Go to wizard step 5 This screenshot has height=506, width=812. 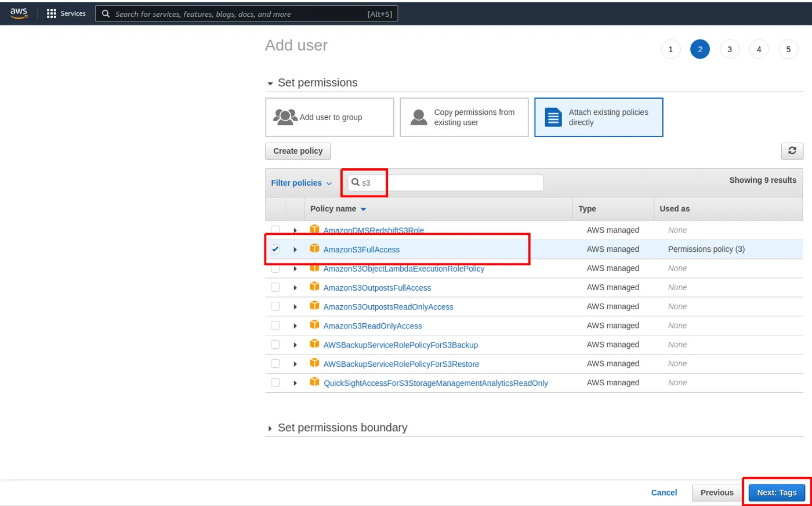pos(788,49)
